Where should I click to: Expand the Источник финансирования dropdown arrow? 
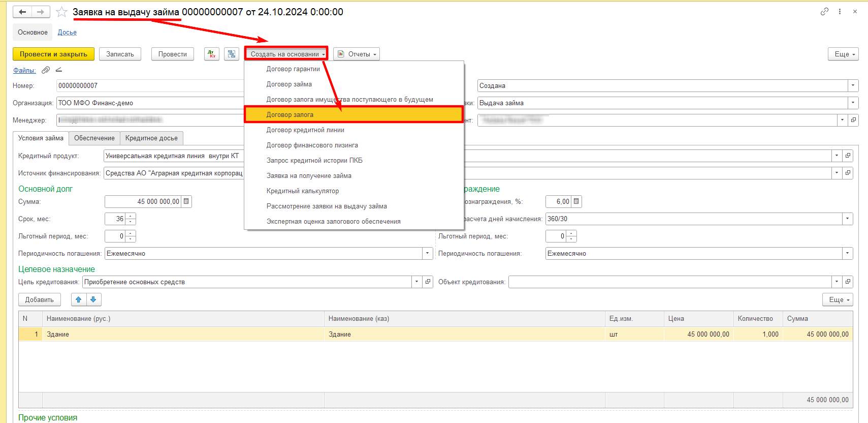837,173
